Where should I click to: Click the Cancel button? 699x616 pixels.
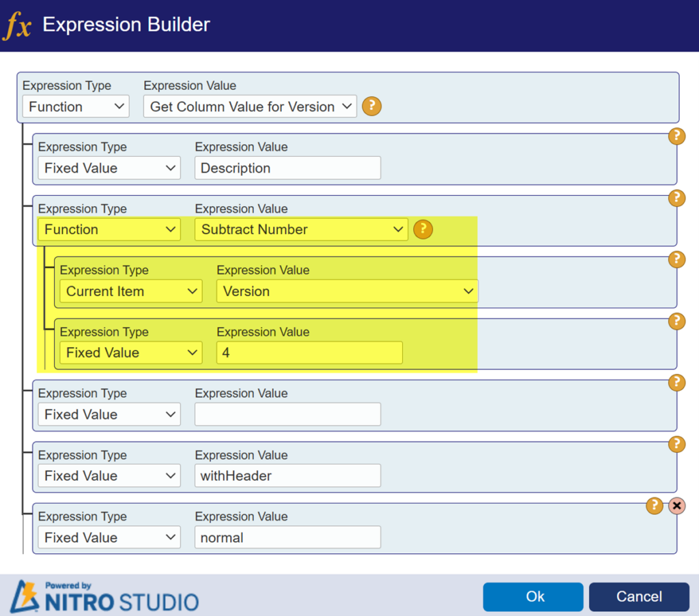coord(639,596)
